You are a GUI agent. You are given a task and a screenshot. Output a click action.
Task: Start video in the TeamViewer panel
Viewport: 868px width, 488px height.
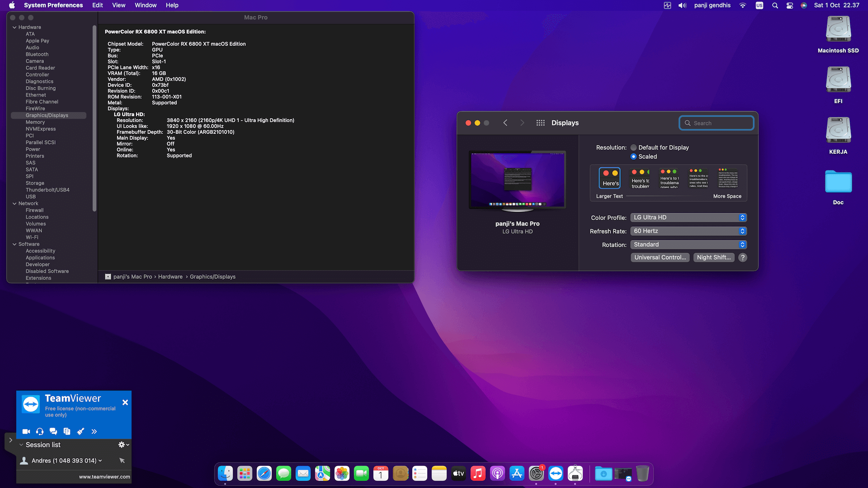(x=26, y=432)
